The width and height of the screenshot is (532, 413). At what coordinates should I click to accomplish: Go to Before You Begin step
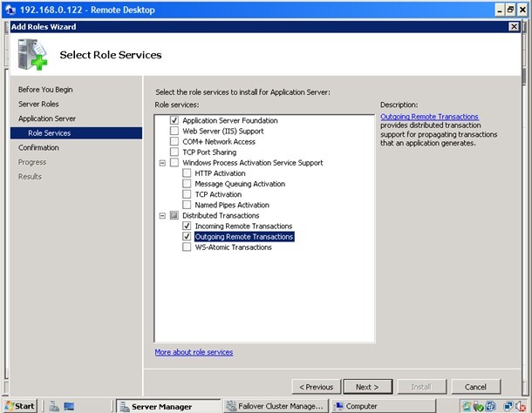45,90
